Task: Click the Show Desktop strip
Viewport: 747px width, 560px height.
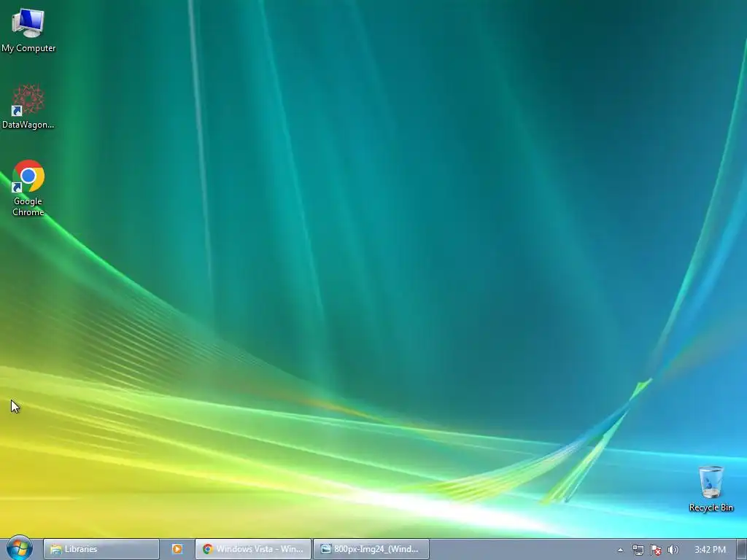Action: coord(742,550)
